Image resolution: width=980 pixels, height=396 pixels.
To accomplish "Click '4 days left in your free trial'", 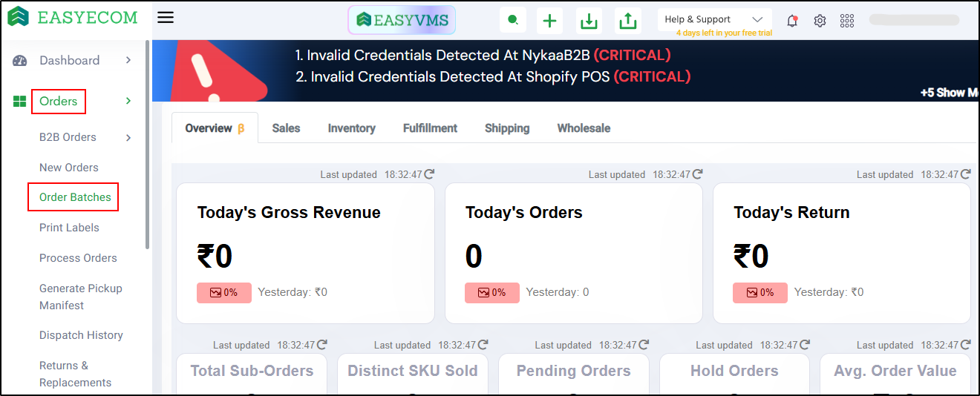I will (x=724, y=33).
